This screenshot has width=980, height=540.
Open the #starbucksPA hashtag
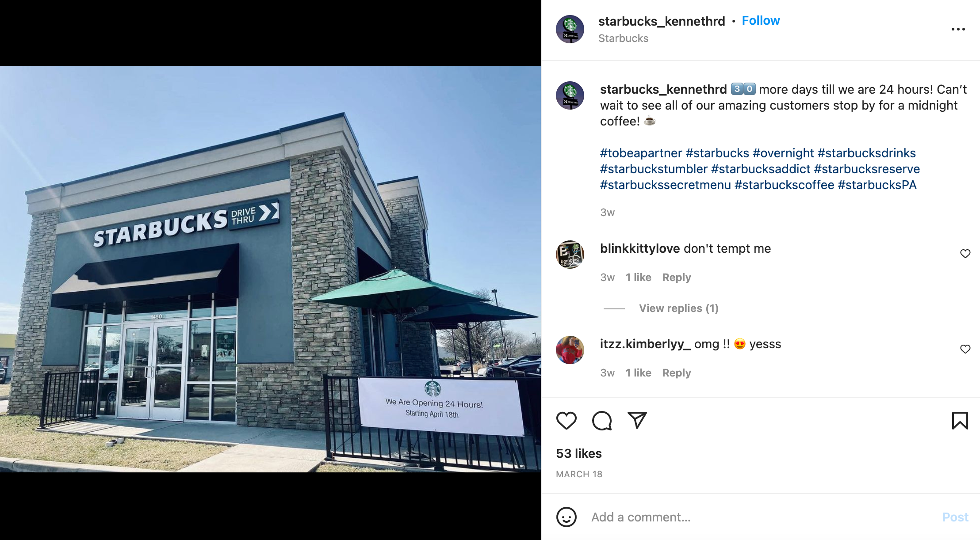(877, 185)
